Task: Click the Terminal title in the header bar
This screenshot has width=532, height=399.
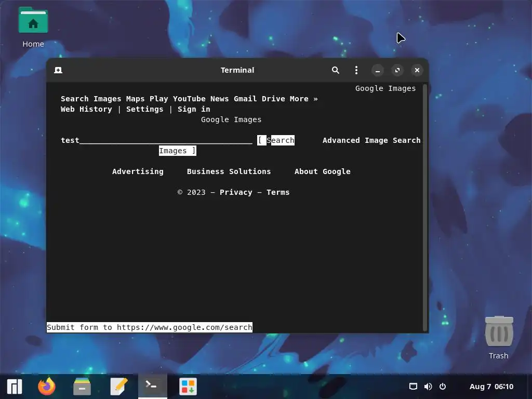Action: pos(237,70)
